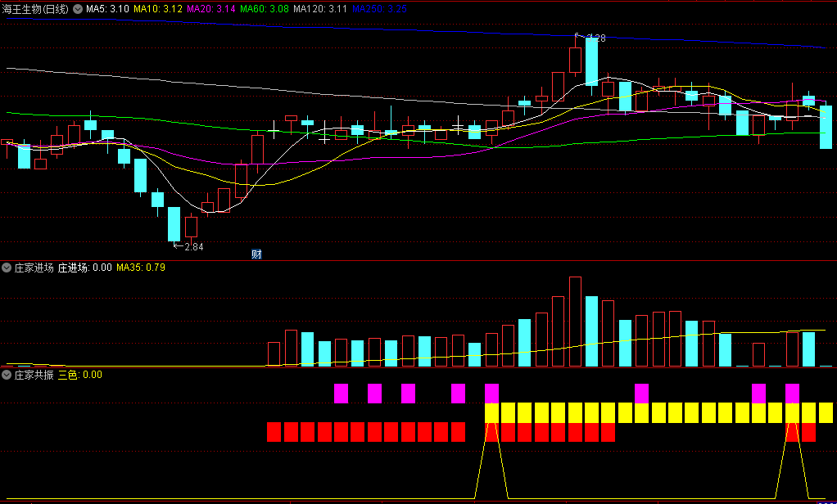Select the MA120: 3.11 label
The height and width of the screenshot is (504, 837).
320,9
